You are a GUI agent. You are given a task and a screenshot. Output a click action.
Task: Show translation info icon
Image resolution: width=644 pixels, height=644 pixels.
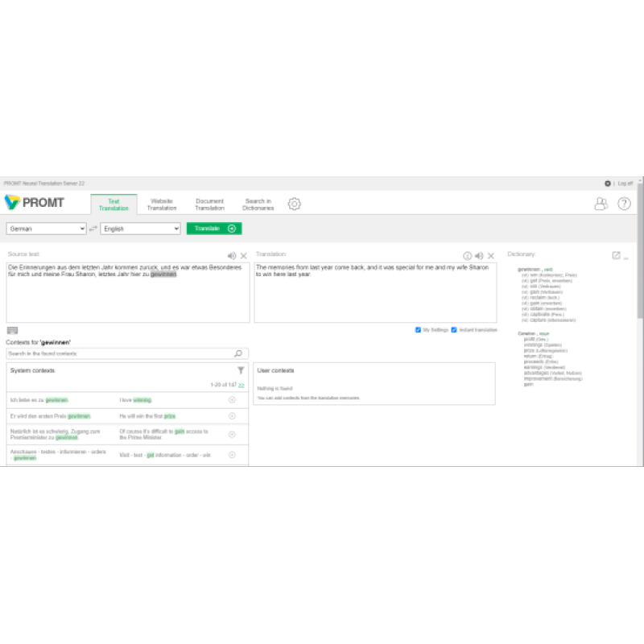468,256
